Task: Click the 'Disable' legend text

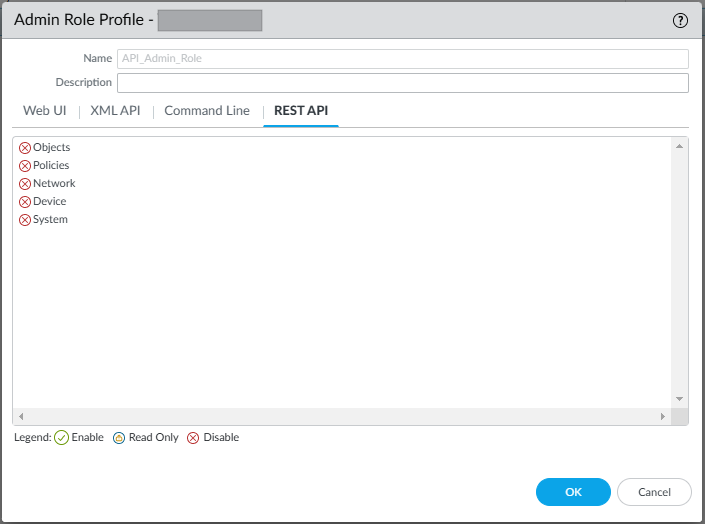Action: pyautogui.click(x=221, y=438)
